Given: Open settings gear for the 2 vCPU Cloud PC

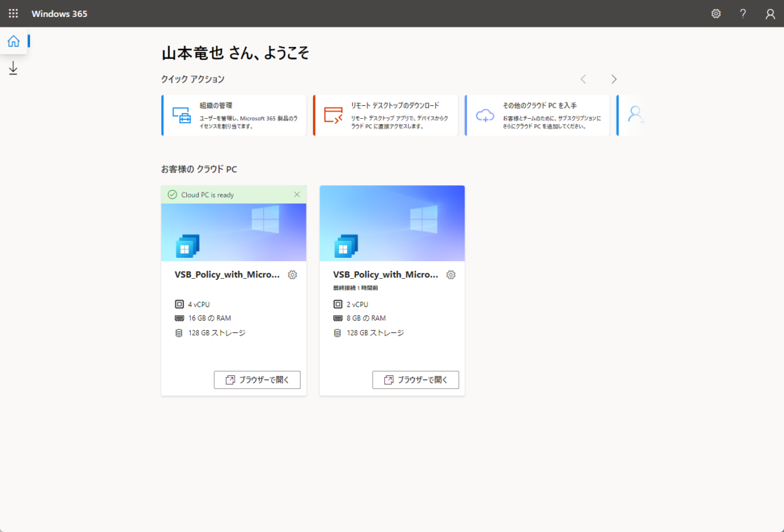Looking at the screenshot, I should click(x=451, y=275).
